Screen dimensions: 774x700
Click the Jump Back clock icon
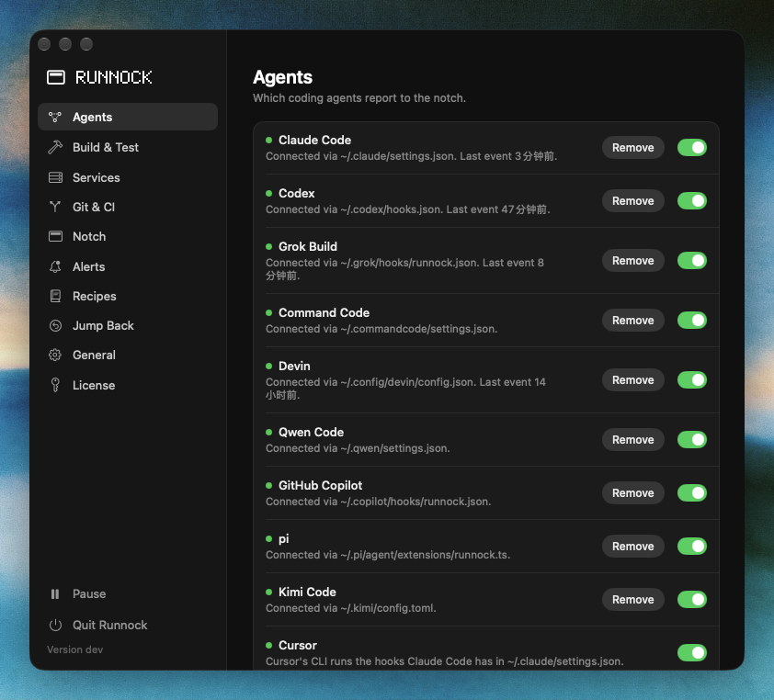click(x=55, y=325)
